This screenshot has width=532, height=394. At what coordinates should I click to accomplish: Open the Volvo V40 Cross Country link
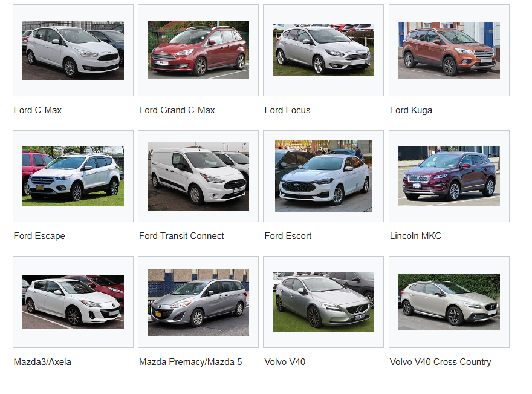440,362
